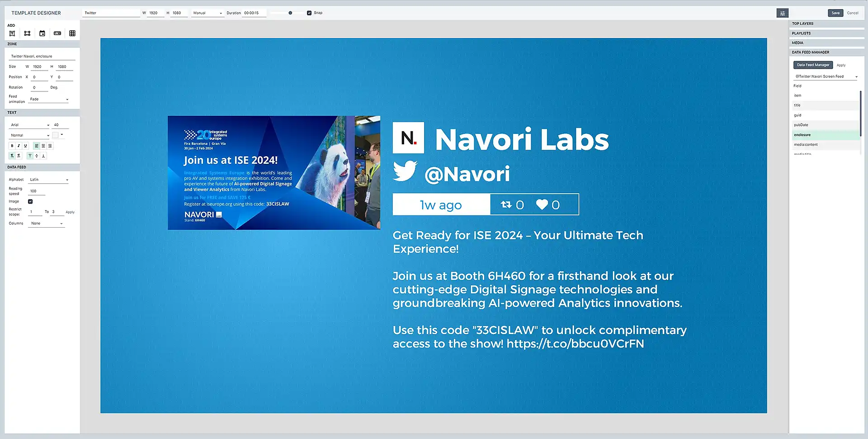Align text to the left

point(37,146)
